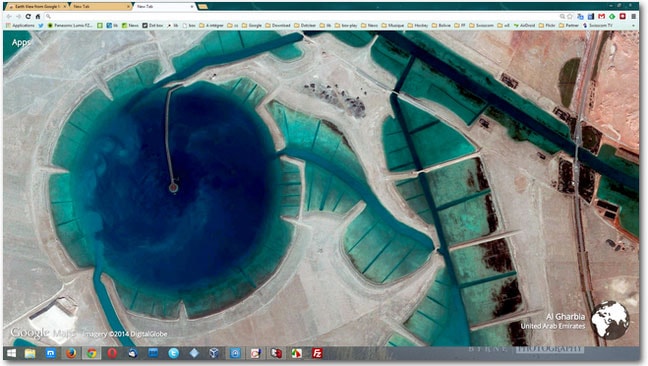The height and width of the screenshot is (366, 648).
Task: Expand the Google bookmarks folder
Action: pos(252,26)
